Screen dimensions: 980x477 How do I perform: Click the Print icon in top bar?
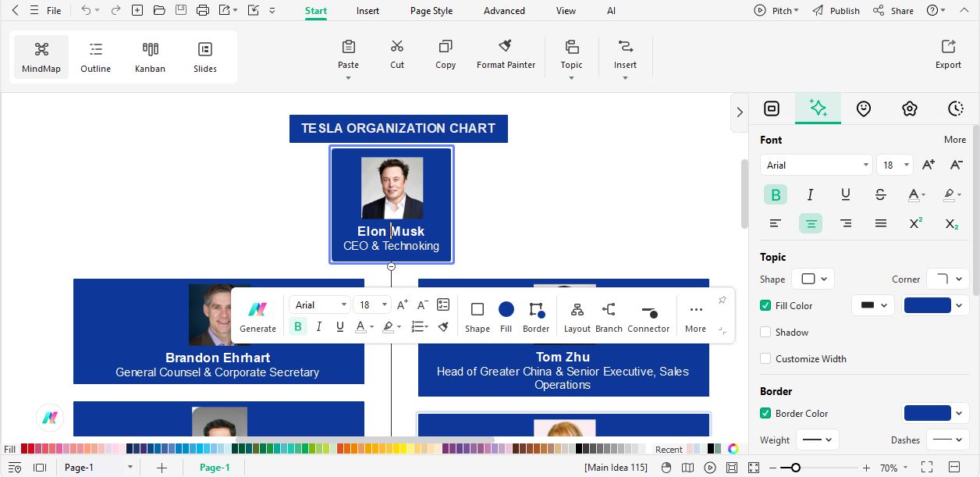(x=203, y=10)
